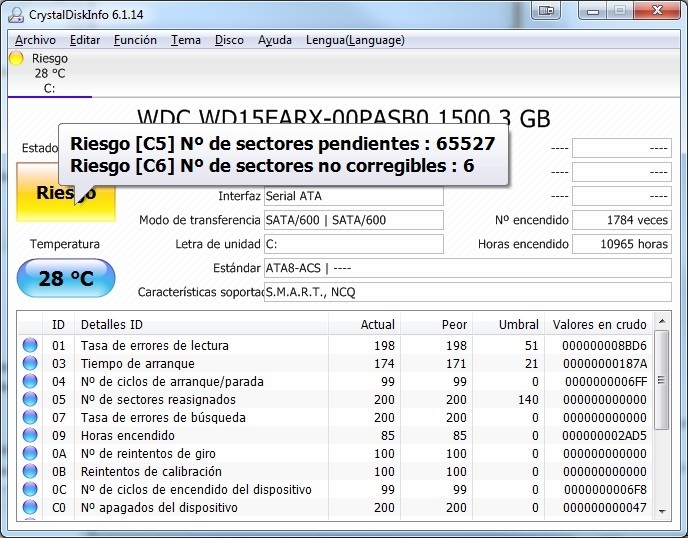Click the disk model title WDC WD15EARX
This screenshot has height=538, width=688.
pyautogui.click(x=344, y=118)
